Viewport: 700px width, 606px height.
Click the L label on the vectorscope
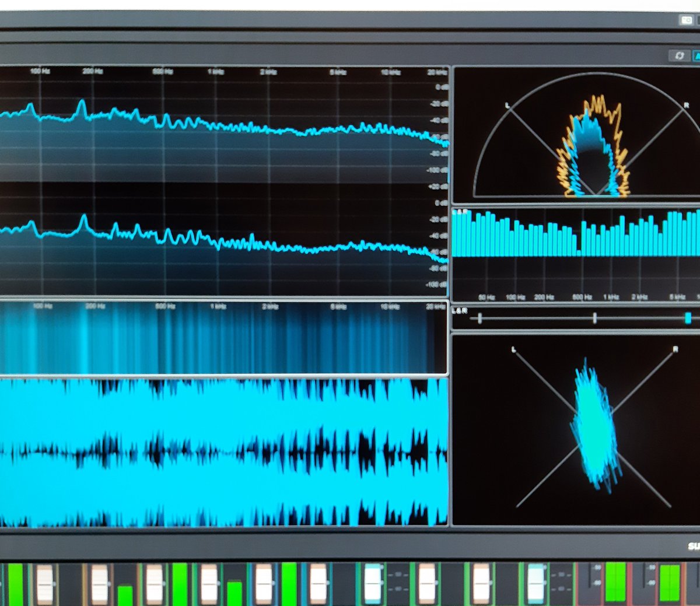[514, 349]
